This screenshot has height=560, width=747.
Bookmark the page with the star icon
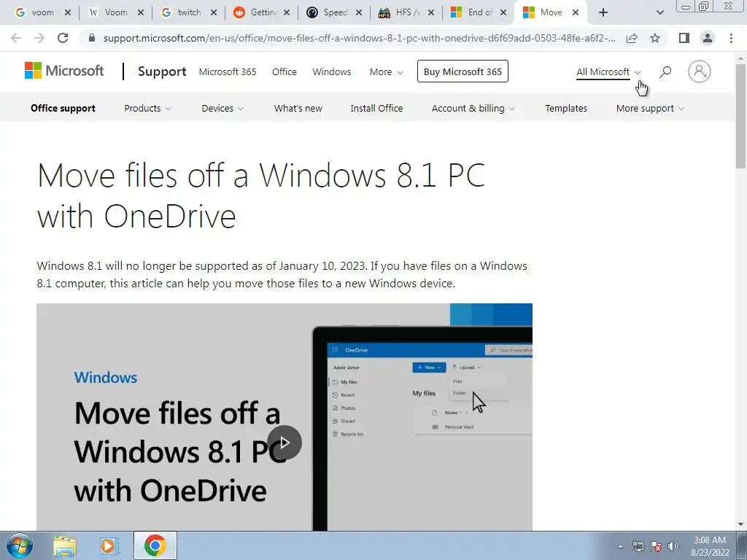pos(655,38)
